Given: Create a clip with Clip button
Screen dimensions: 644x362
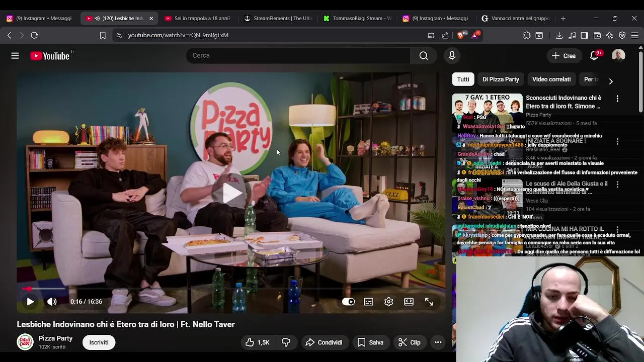Looking at the screenshot, I should 410,342.
